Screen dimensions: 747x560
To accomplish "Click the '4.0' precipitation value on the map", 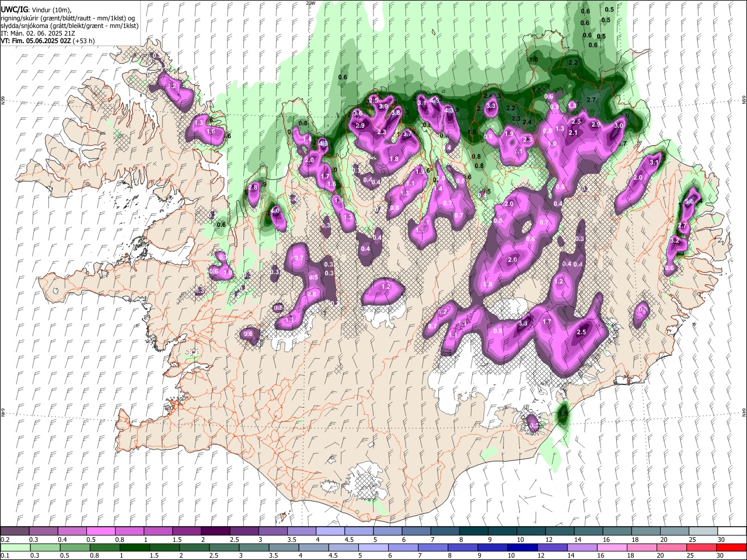I will [275, 210].
